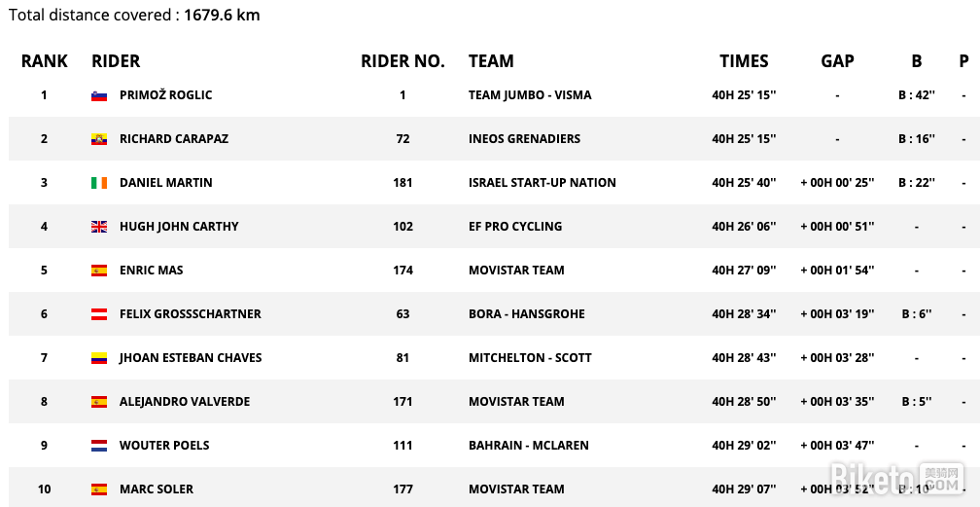Click the Spanish flag beside Enric Mas
The height and width of the screenshot is (507, 980).
pyautogui.click(x=99, y=271)
